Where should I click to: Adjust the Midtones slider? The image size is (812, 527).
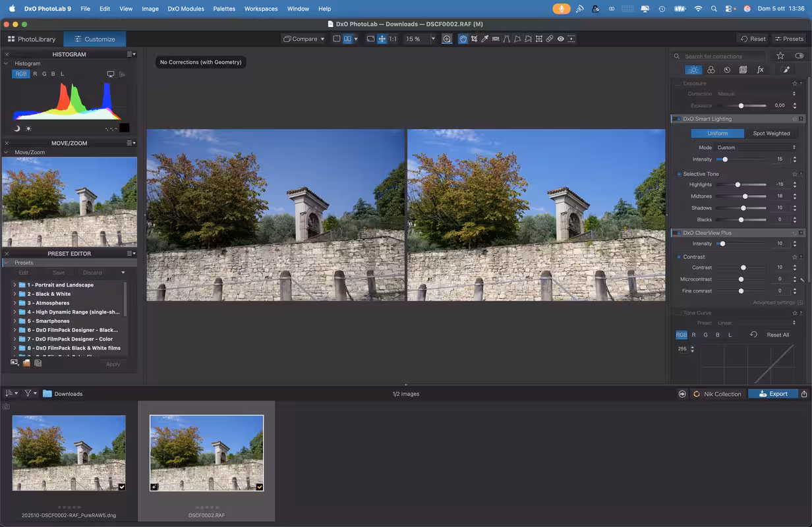pyautogui.click(x=741, y=196)
